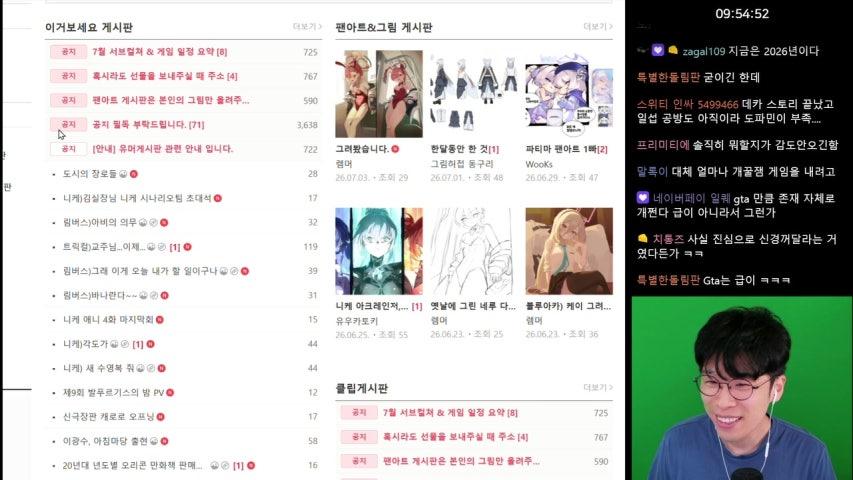Click comment count [1] on 니케)각도가 post

138,344
